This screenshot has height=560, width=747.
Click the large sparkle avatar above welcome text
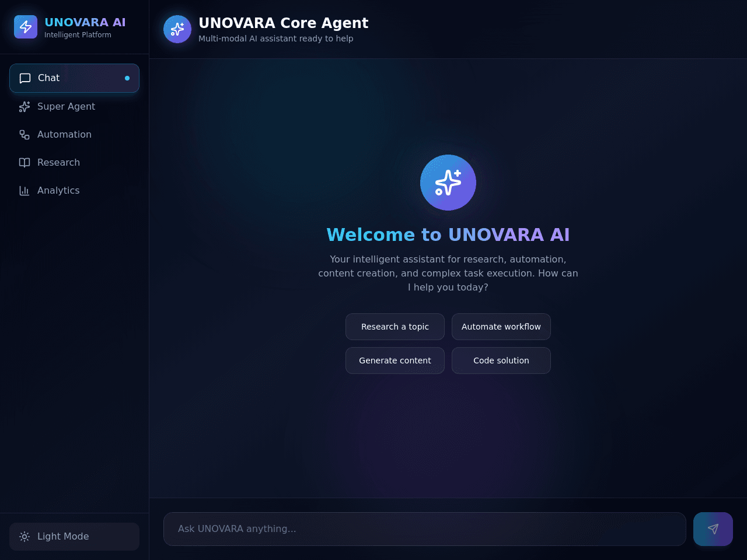448,183
